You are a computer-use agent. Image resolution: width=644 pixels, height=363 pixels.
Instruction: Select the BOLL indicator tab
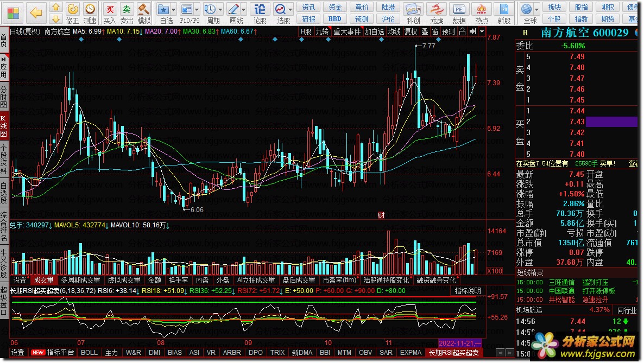tap(89, 352)
